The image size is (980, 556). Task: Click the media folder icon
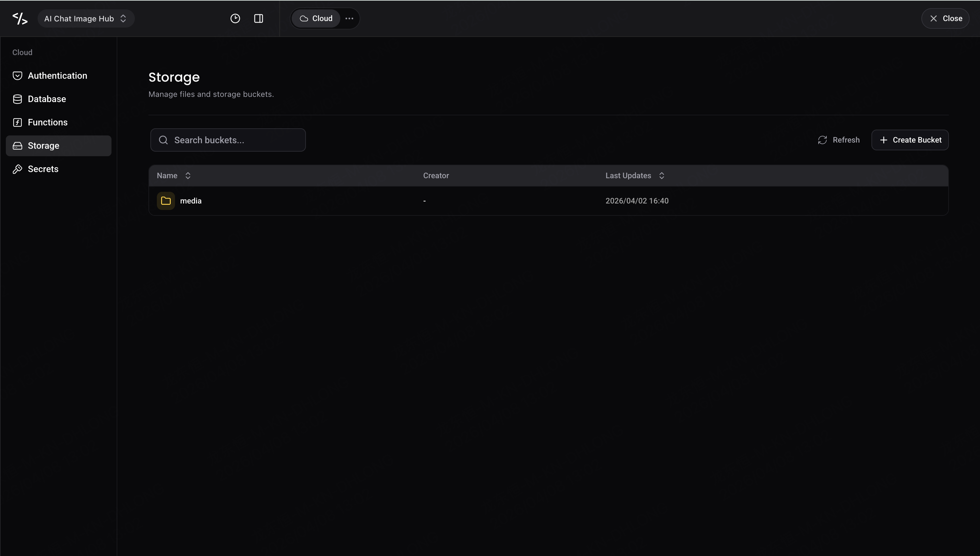pos(166,201)
